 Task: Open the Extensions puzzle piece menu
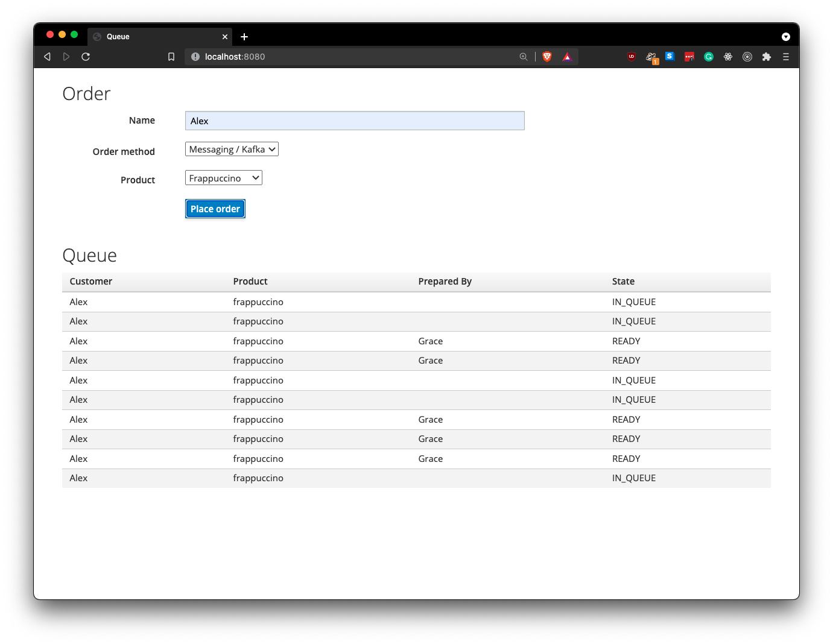pos(767,57)
